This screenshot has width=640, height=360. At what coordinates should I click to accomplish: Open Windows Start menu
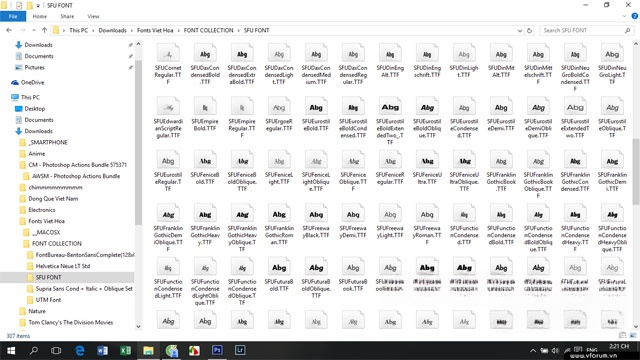(x=11, y=350)
